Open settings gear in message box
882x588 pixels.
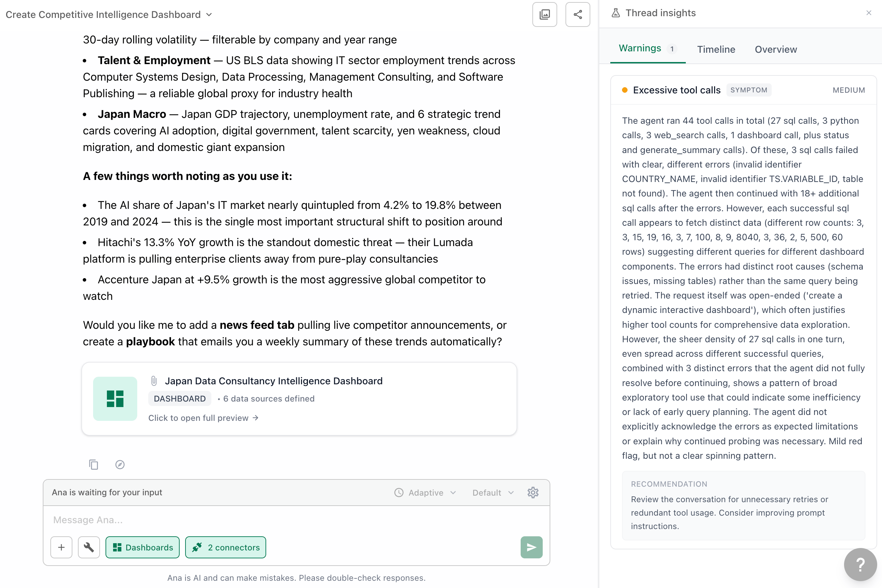[533, 493]
